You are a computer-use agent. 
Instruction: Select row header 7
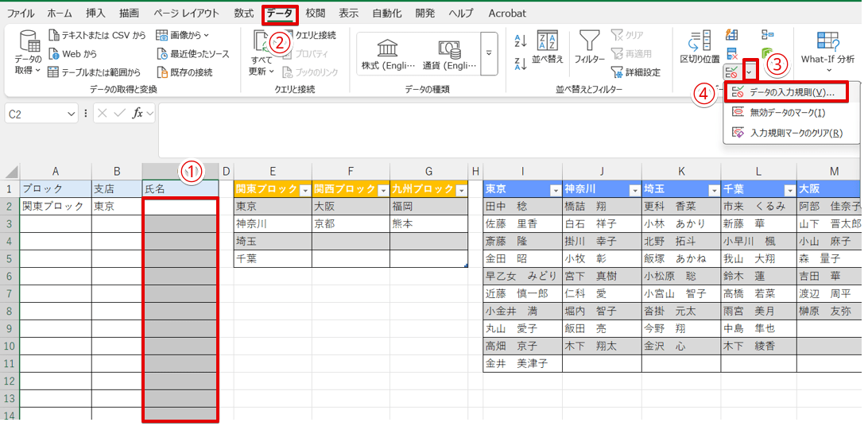(10, 294)
